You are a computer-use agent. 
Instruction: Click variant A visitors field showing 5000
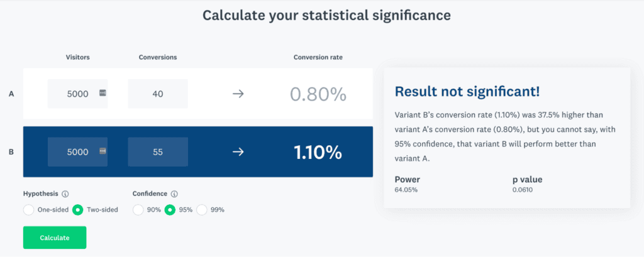coord(77,94)
